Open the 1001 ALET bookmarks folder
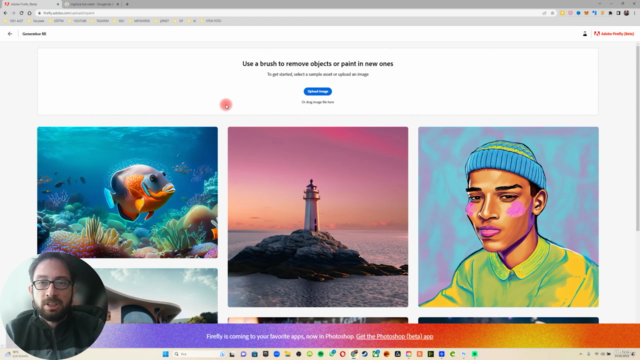The image size is (640, 360). coord(14,21)
